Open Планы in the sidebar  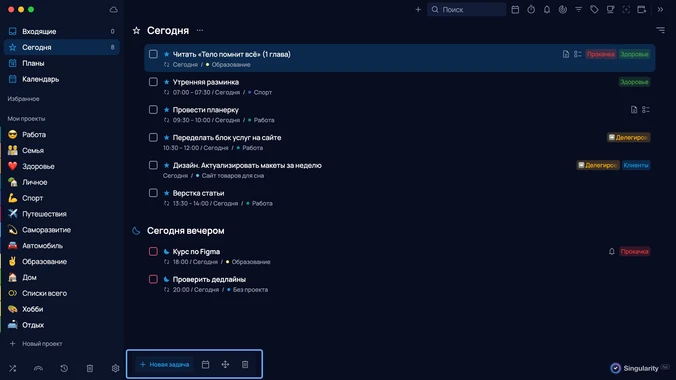pos(62,63)
